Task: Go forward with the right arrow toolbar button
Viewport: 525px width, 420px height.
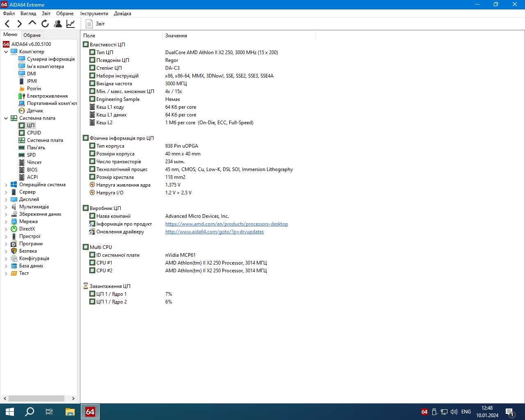Action: [x=19, y=24]
